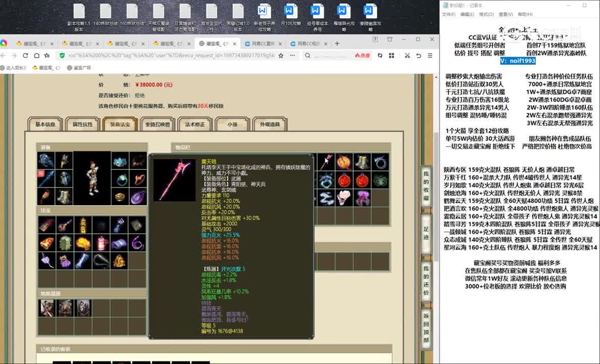
Task: Open Notepad 格式(O) menu
Action: pyautogui.click(x=486, y=14)
